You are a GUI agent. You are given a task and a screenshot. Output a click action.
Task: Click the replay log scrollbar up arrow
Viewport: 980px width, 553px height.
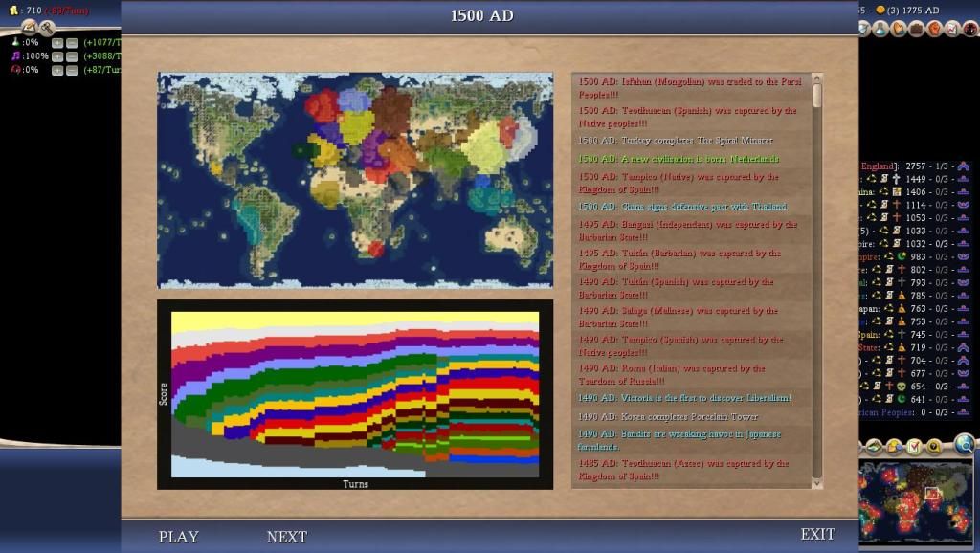pos(816,78)
